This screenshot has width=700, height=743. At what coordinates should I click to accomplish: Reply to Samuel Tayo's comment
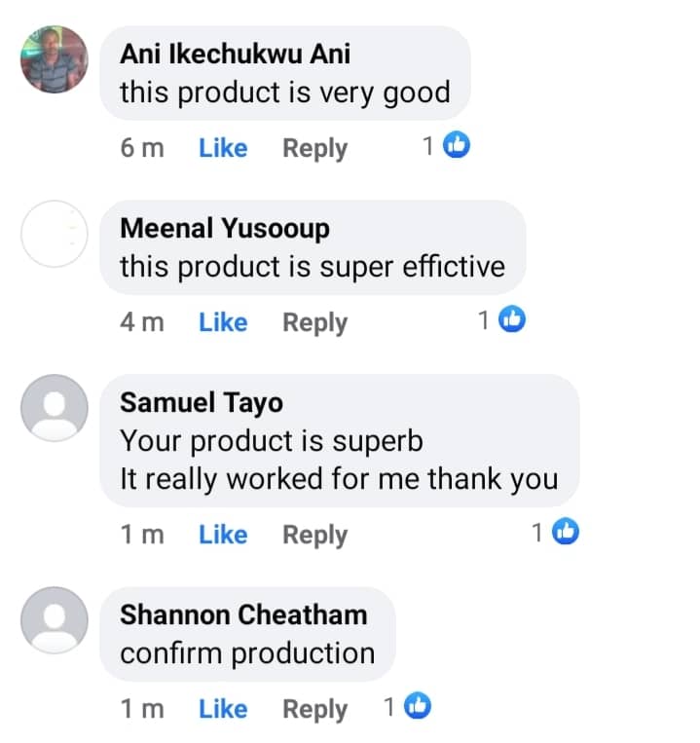(314, 535)
